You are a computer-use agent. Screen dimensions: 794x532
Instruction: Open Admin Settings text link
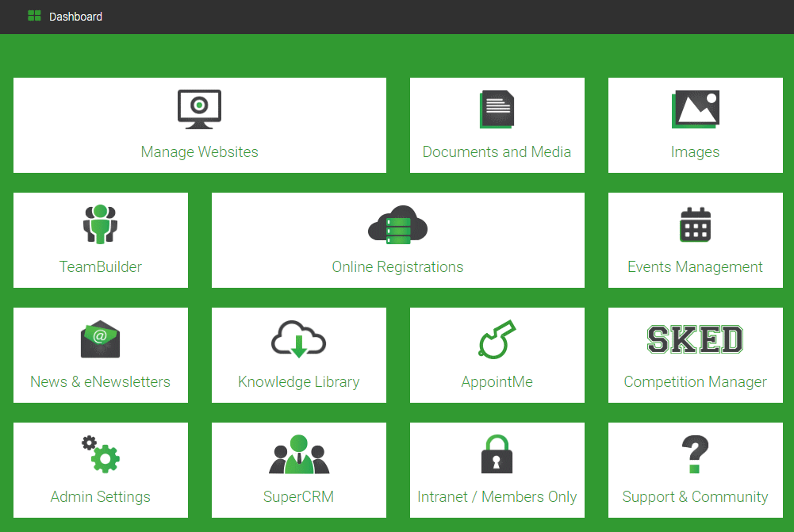[100, 496]
